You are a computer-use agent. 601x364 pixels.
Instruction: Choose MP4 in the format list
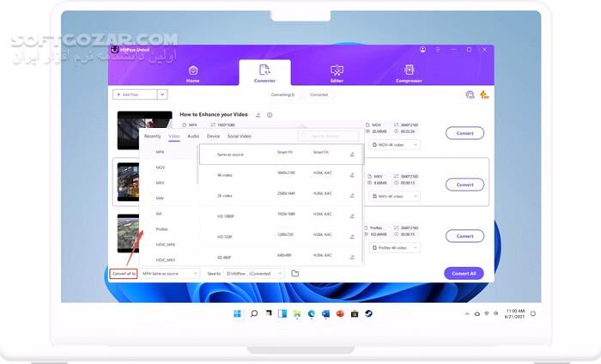(x=168, y=152)
